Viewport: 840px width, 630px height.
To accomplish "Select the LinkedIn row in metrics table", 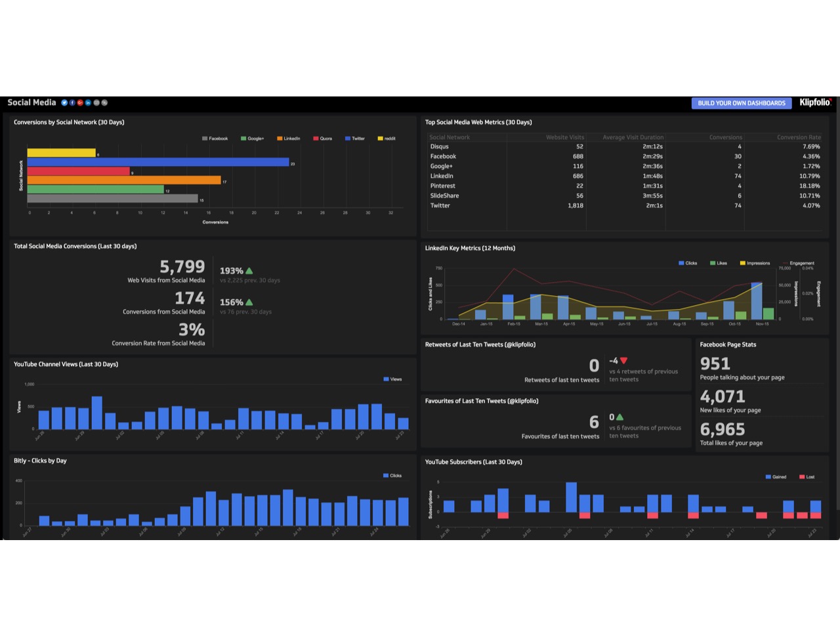I will point(625,176).
